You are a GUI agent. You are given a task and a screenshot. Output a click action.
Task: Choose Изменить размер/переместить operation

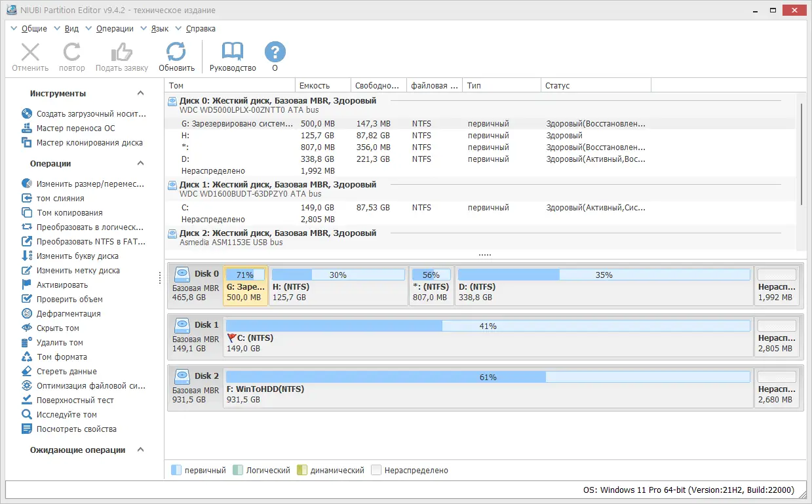click(83, 184)
